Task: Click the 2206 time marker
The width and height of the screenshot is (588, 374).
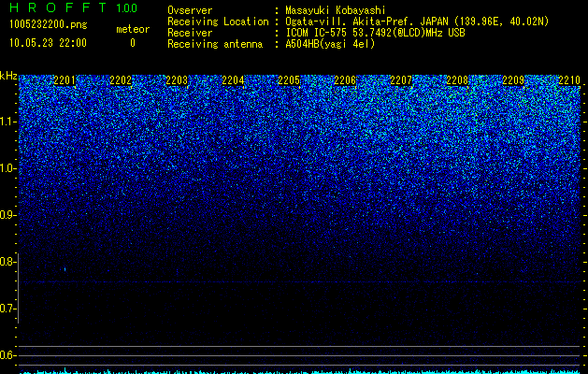Action: click(x=345, y=80)
